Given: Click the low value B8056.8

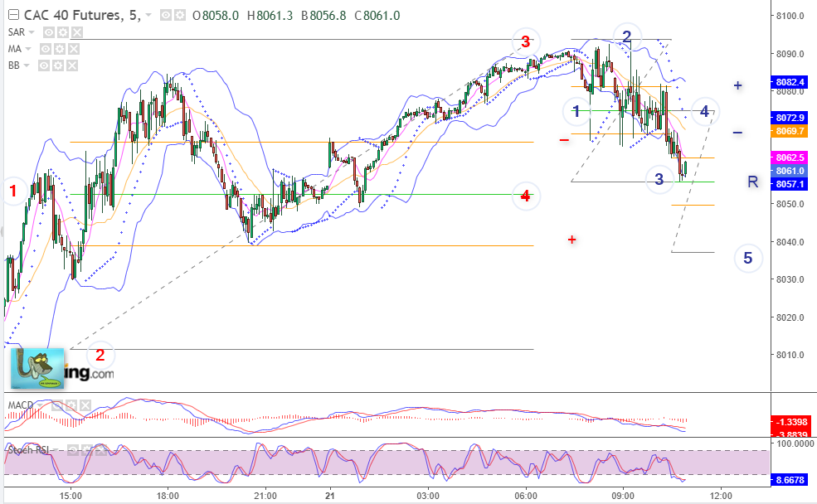Looking at the screenshot, I should [323, 16].
